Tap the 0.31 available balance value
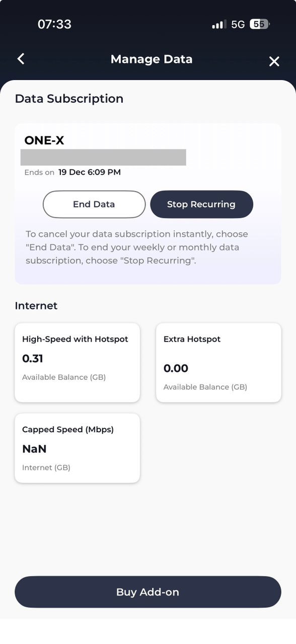 click(33, 359)
